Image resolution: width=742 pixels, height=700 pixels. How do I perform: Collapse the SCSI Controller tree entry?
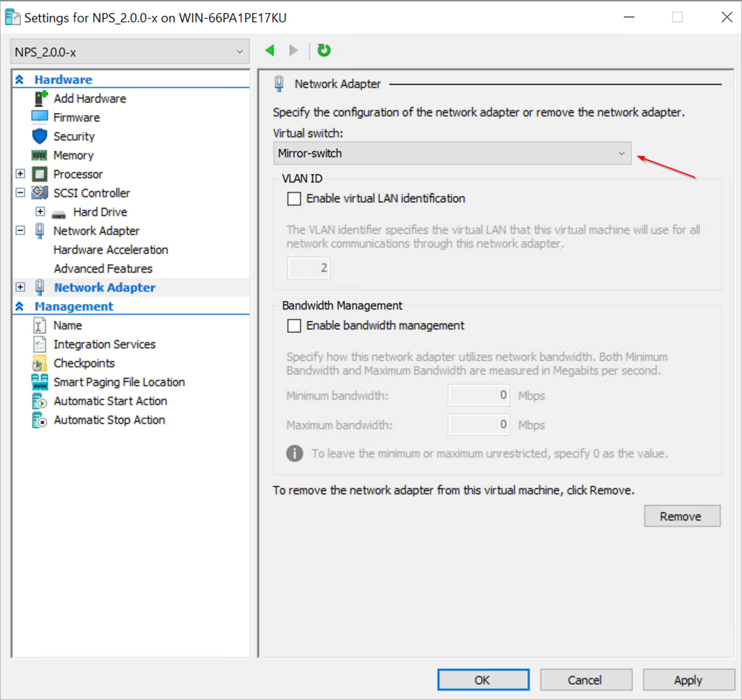[20, 193]
